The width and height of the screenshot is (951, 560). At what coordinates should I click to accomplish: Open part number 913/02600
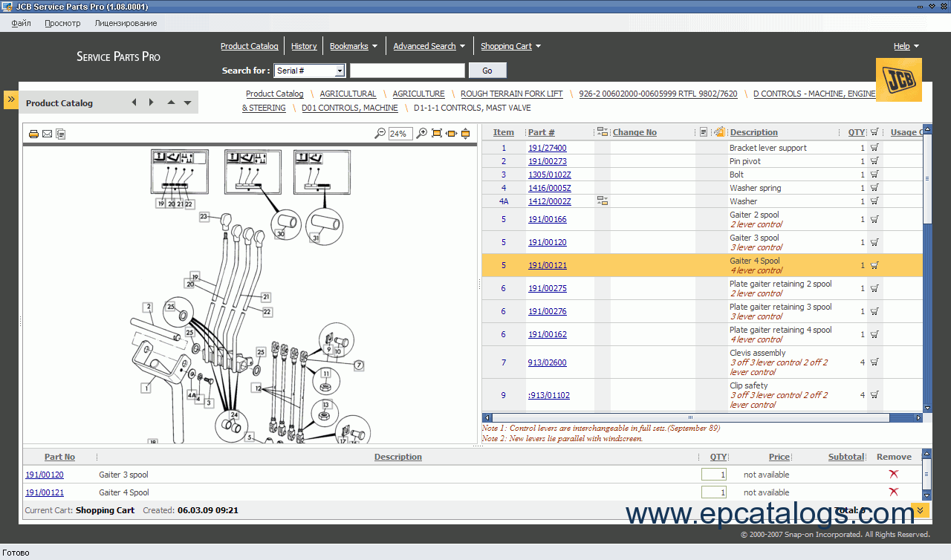pyautogui.click(x=547, y=362)
